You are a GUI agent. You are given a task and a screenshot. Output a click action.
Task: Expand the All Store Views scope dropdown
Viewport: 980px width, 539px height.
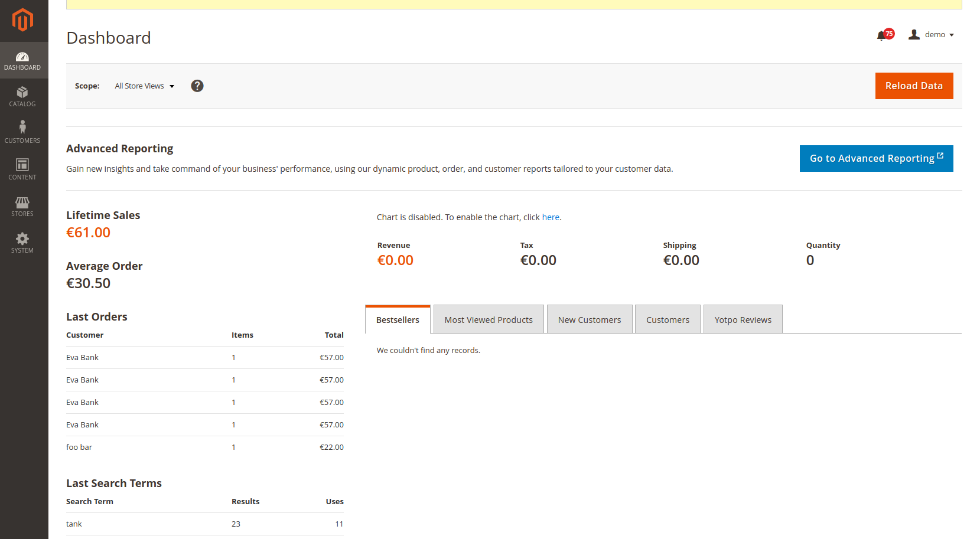[144, 86]
